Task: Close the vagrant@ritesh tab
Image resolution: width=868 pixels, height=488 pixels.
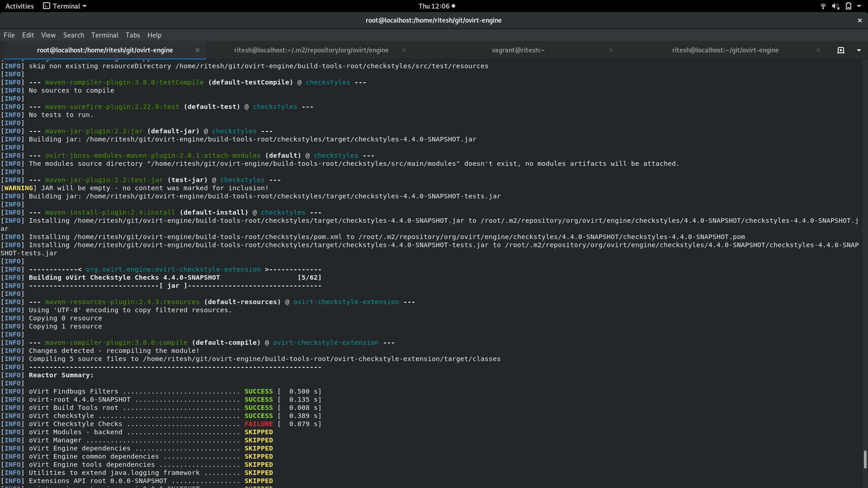Action: click(611, 50)
